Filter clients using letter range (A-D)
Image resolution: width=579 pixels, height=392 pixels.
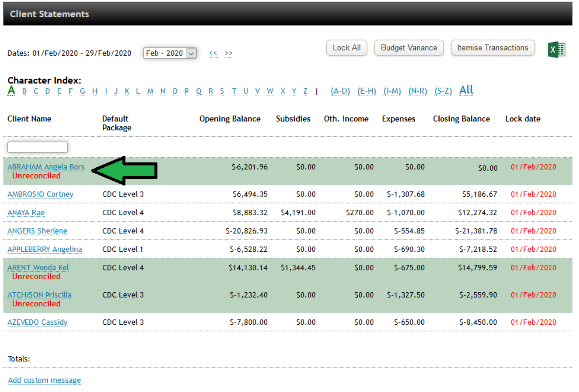pyautogui.click(x=340, y=91)
